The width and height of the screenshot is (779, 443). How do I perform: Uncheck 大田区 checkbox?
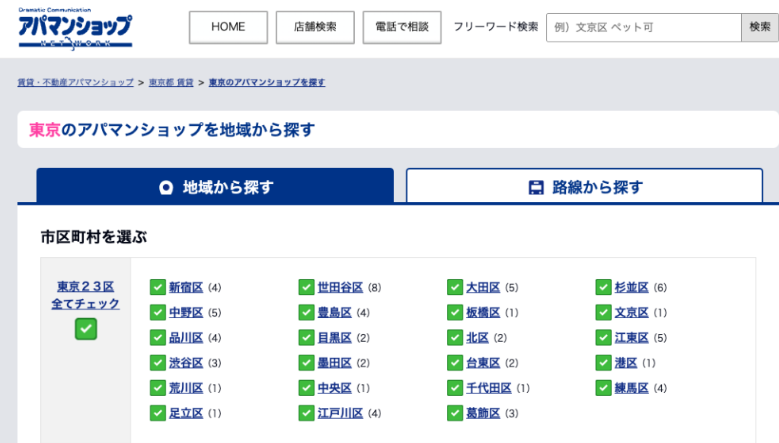tap(455, 287)
